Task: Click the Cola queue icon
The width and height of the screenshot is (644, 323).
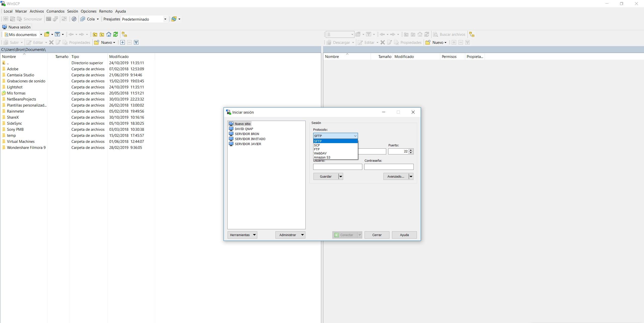Action: pos(83,19)
